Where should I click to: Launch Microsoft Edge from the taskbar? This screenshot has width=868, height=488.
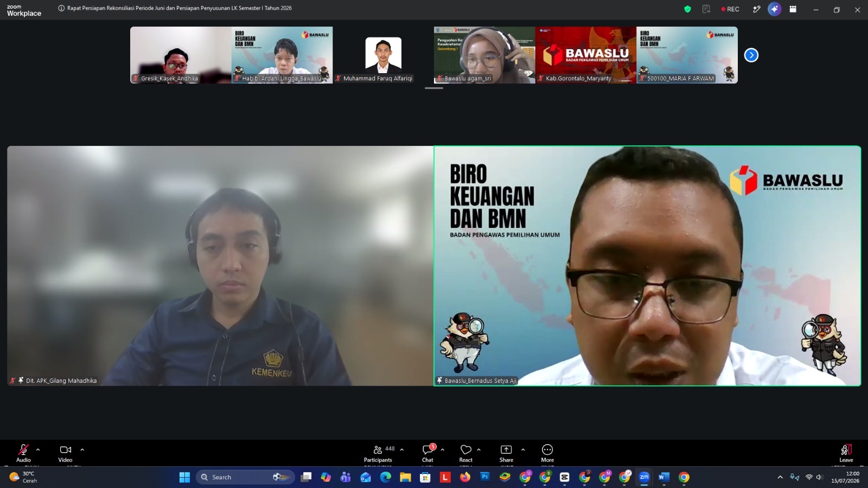[386, 477]
